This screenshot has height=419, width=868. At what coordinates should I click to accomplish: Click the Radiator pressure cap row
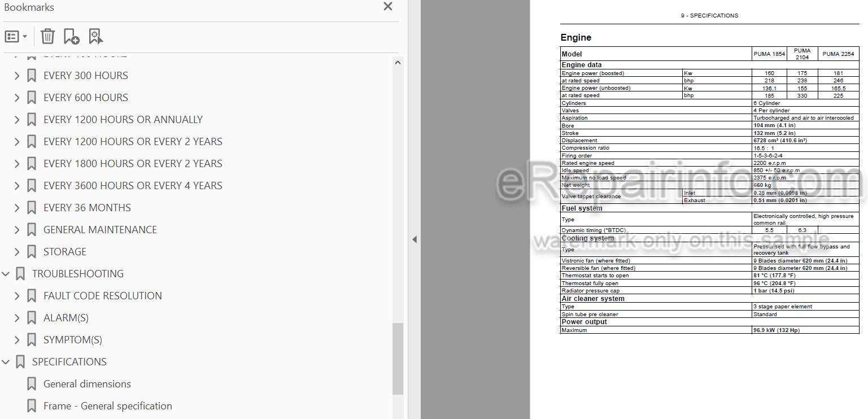click(x=709, y=291)
